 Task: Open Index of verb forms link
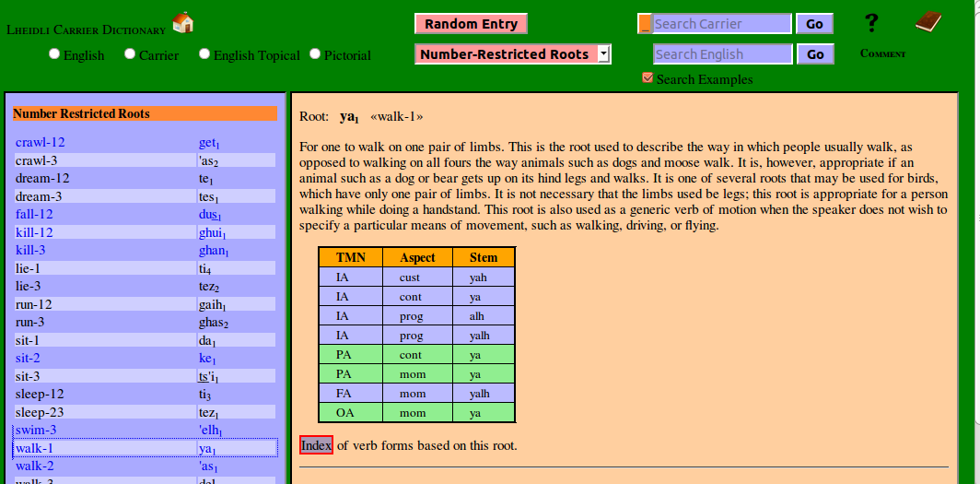point(316,445)
